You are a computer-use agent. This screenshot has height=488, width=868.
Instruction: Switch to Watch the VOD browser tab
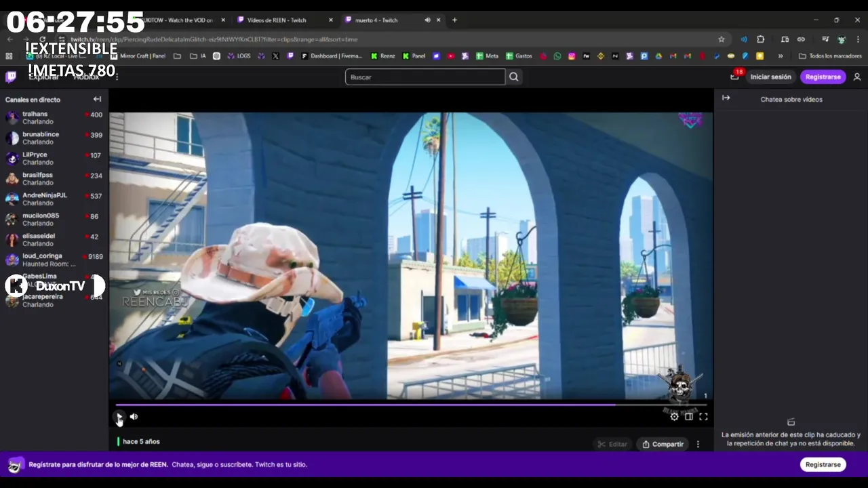[x=178, y=20]
